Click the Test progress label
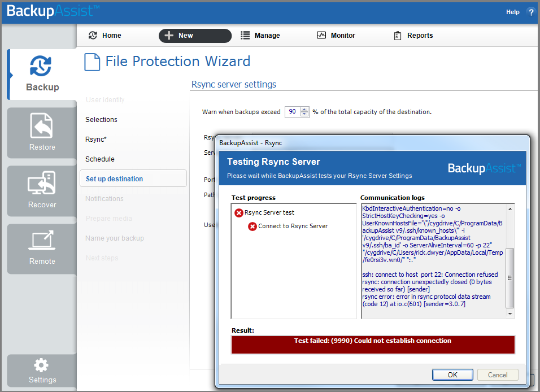The height and width of the screenshot is (392, 540). tap(254, 198)
